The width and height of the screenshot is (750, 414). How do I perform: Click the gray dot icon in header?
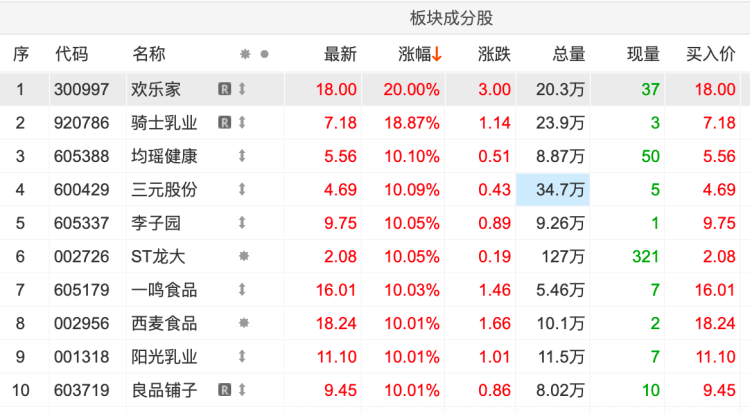pyautogui.click(x=265, y=54)
